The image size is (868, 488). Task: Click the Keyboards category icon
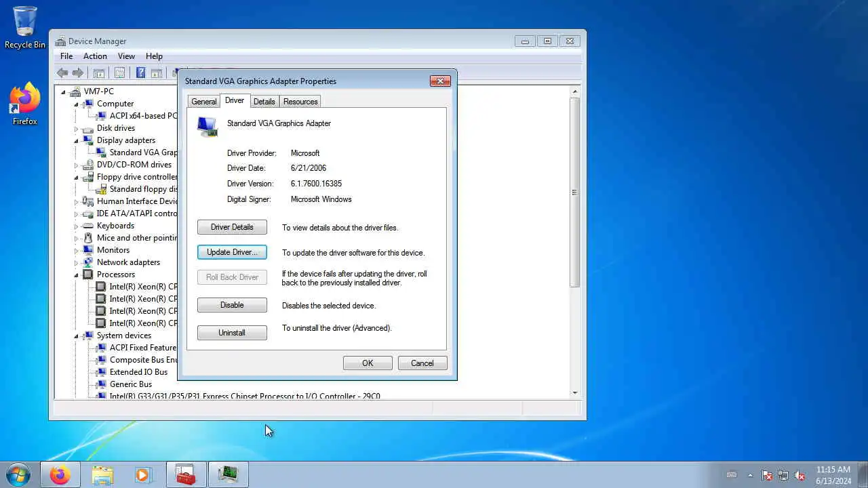click(x=87, y=226)
